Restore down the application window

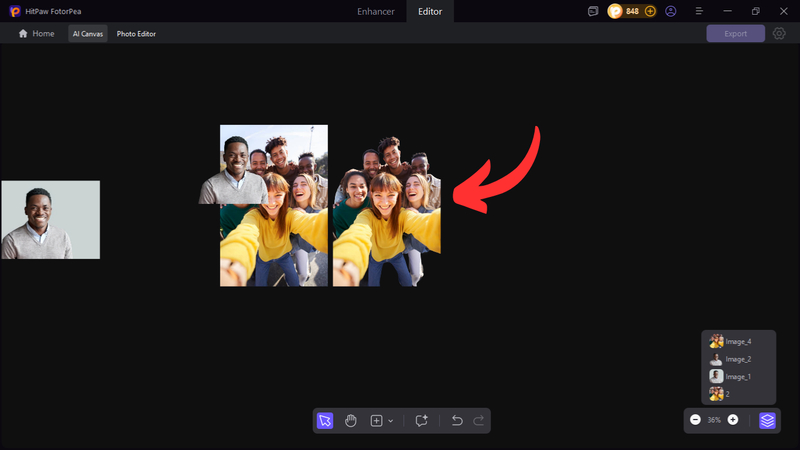tap(756, 11)
